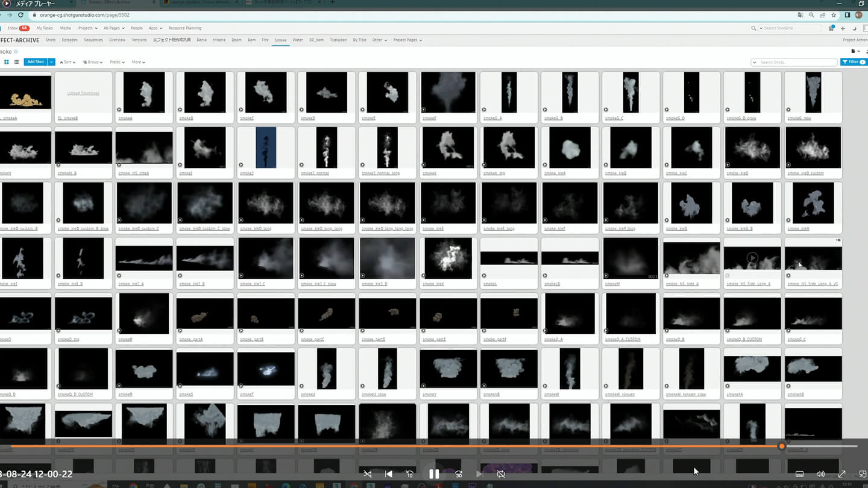Open the smokeA shot thumbnail
The image size is (868, 488).
pyautogui.click(x=144, y=92)
